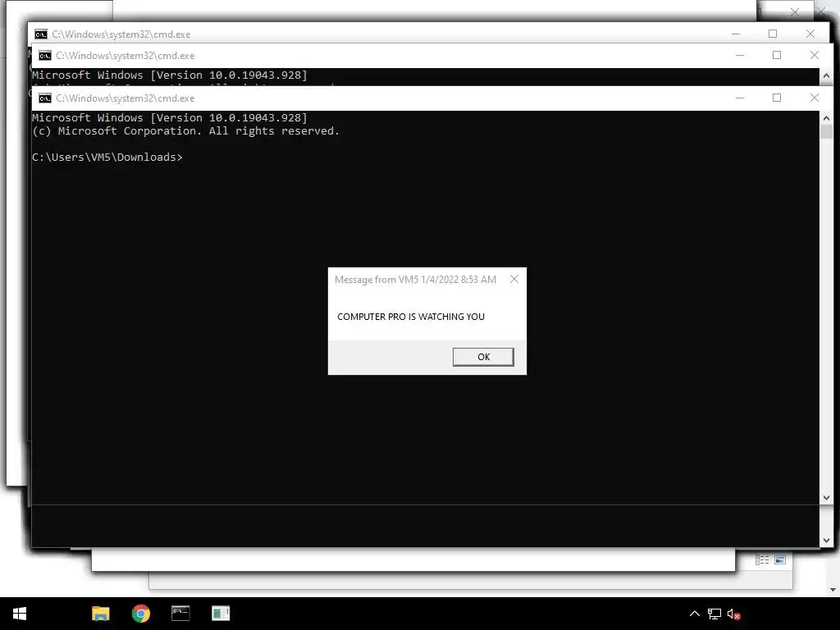Click the middle cmd.exe window title icon

coord(45,55)
